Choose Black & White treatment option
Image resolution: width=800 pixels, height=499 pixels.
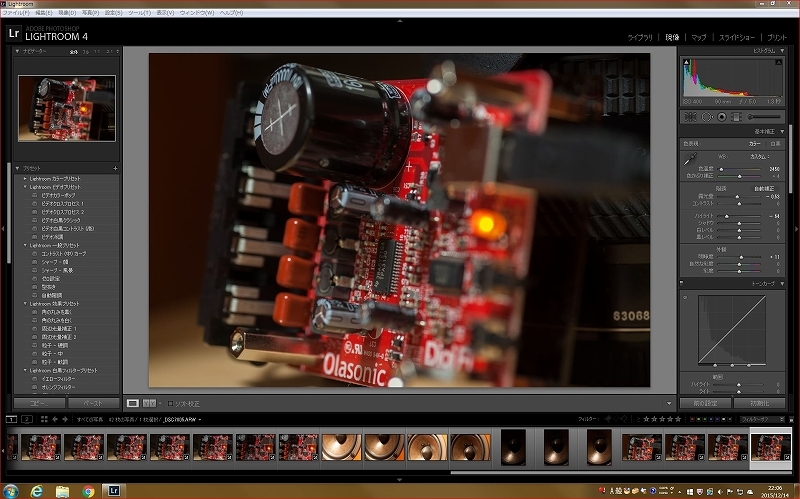pos(775,144)
